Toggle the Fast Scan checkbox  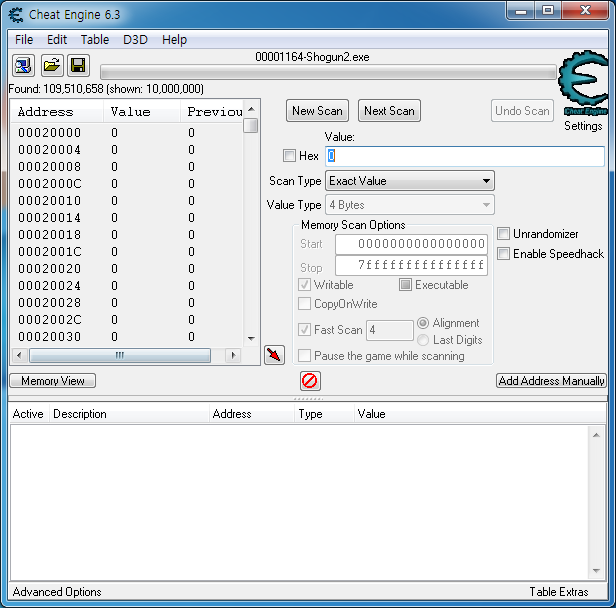(304, 330)
